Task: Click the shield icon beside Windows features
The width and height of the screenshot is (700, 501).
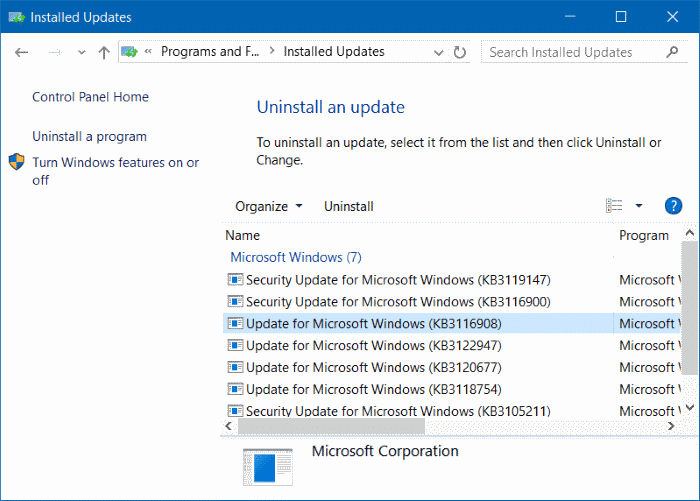Action: click(17, 162)
